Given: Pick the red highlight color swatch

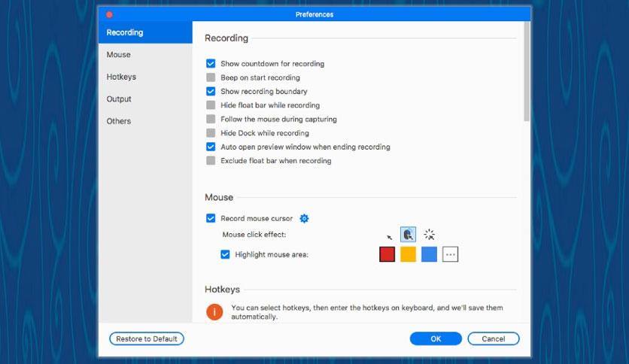Looking at the screenshot, I should pos(387,254).
